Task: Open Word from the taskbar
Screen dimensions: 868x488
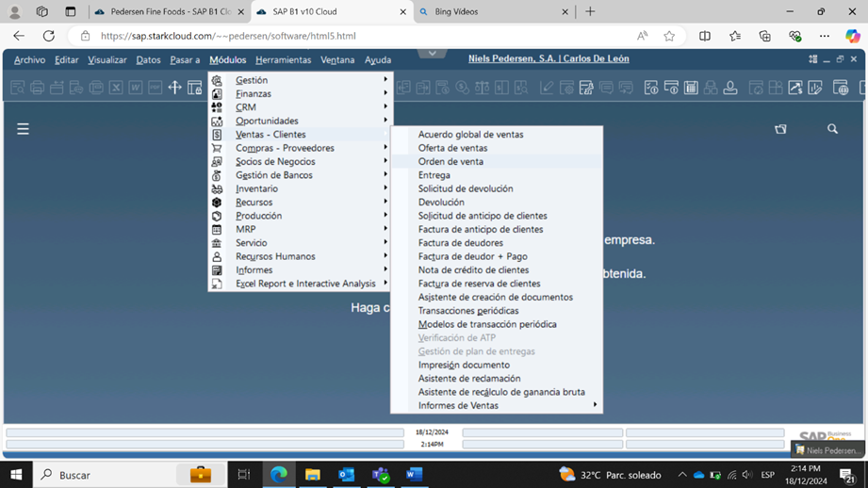Action: (414, 475)
